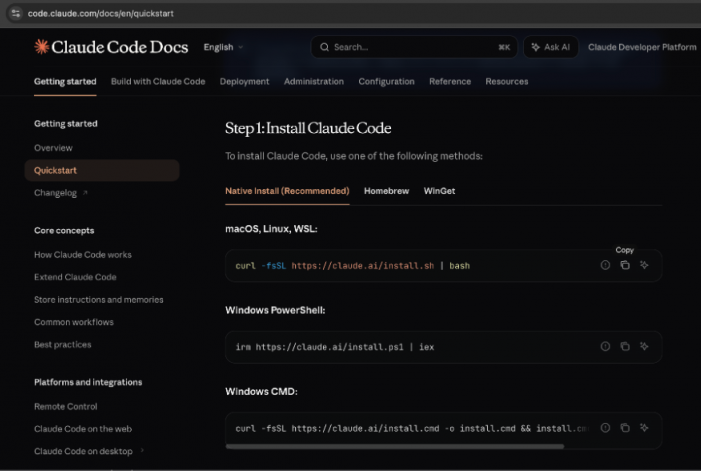Image resolution: width=701 pixels, height=471 pixels.
Task: Copy the PowerShell irm install command
Action: (x=625, y=346)
